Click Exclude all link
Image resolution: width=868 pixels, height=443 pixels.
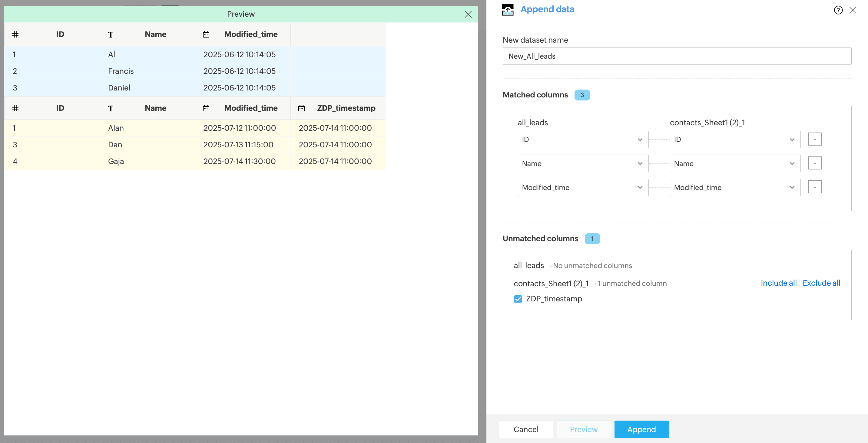(821, 283)
